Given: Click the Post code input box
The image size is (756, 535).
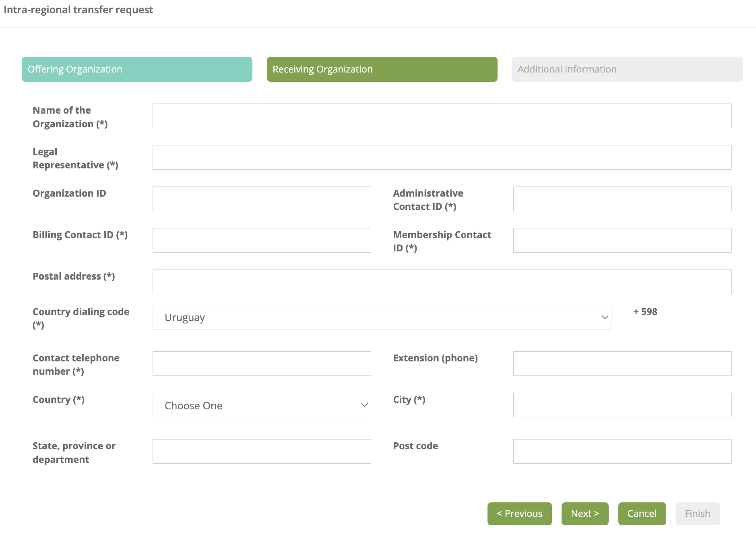Looking at the screenshot, I should [x=622, y=452].
